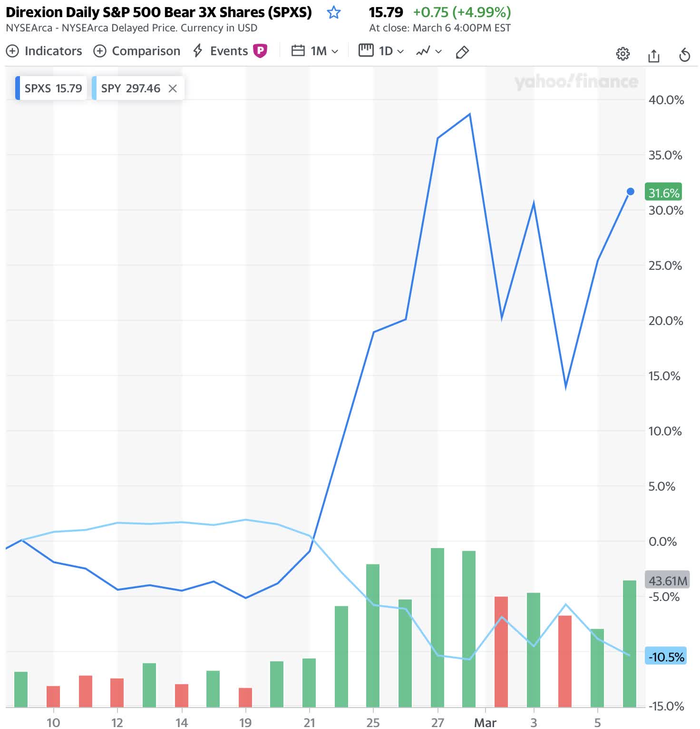Open the Comparison menu

[x=137, y=51]
